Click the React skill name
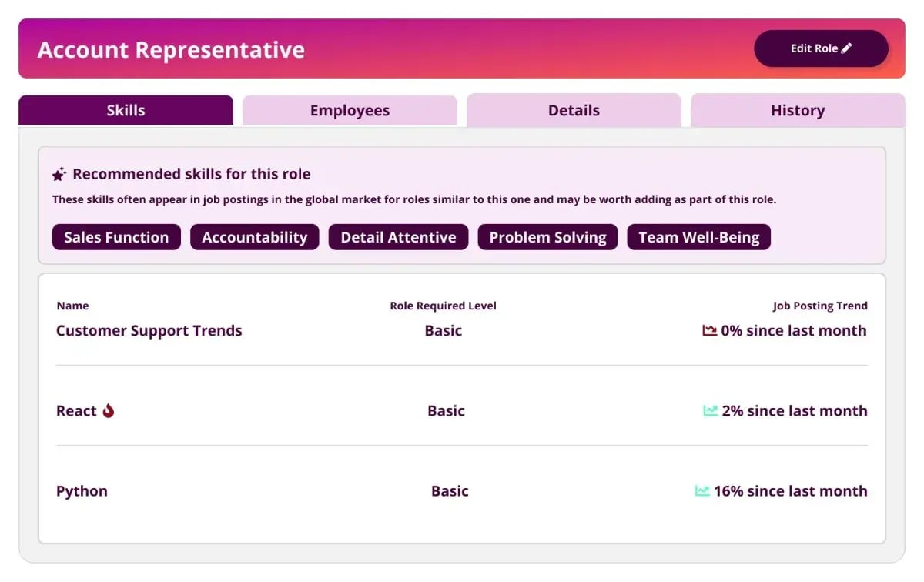 [x=76, y=410]
